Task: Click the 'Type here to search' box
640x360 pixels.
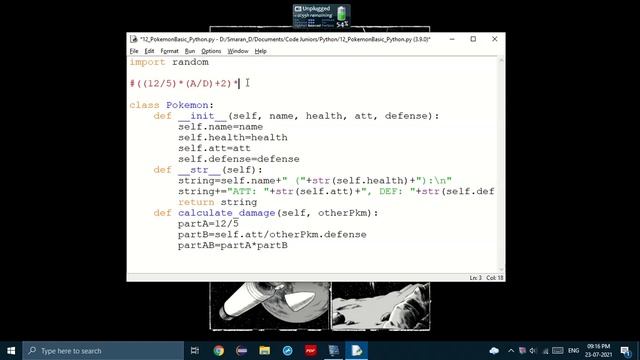Action: pyautogui.click(x=103, y=351)
